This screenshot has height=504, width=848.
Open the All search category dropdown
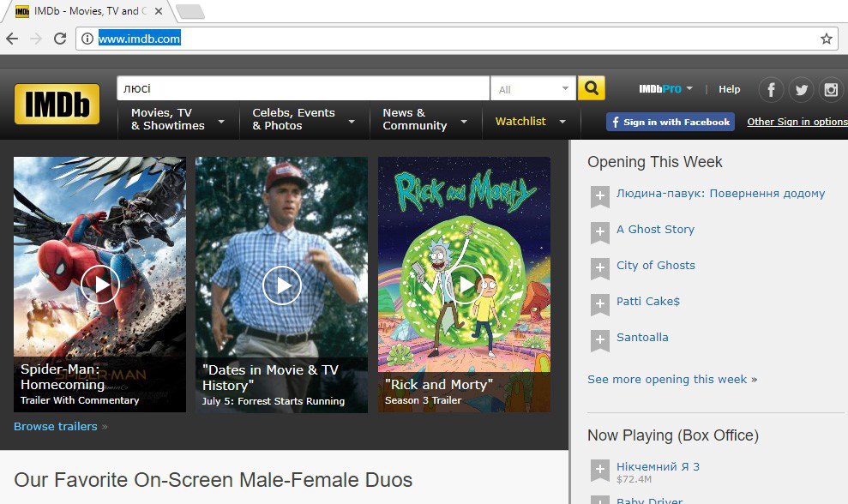pos(533,88)
